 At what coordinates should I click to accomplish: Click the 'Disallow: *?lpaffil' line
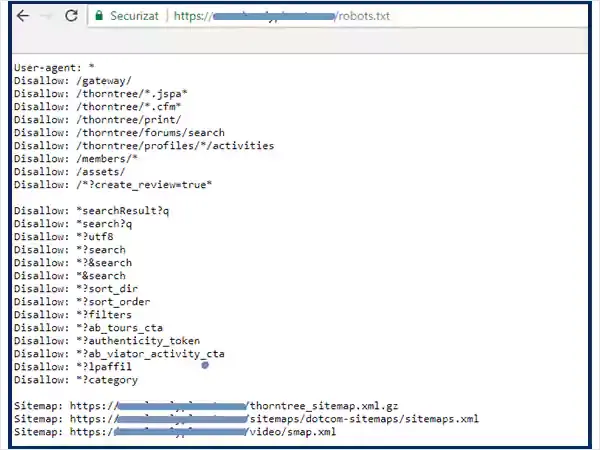pyautogui.click(x=73, y=367)
